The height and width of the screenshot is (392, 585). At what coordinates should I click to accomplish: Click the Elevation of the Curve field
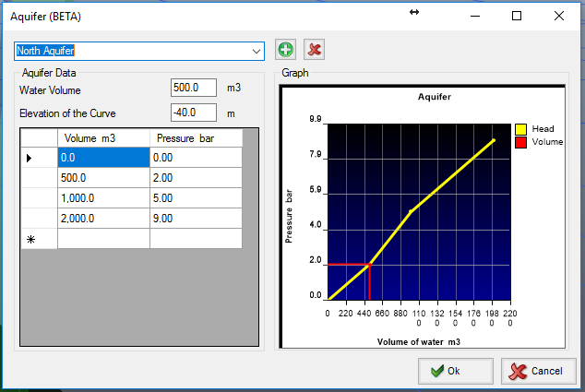[x=194, y=113]
